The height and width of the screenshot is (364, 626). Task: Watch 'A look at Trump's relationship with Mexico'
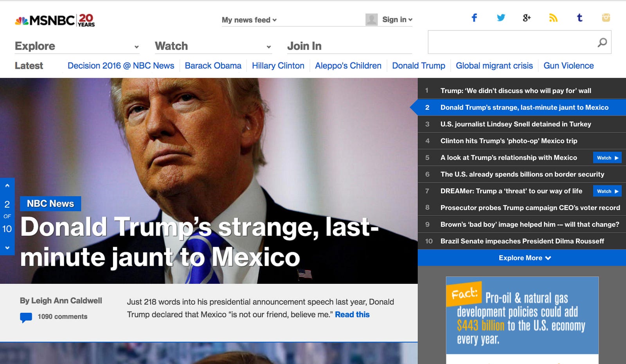click(607, 158)
